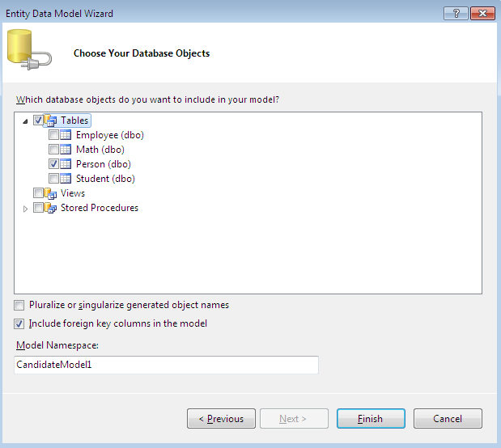Select the Stored Procedures label

point(100,208)
